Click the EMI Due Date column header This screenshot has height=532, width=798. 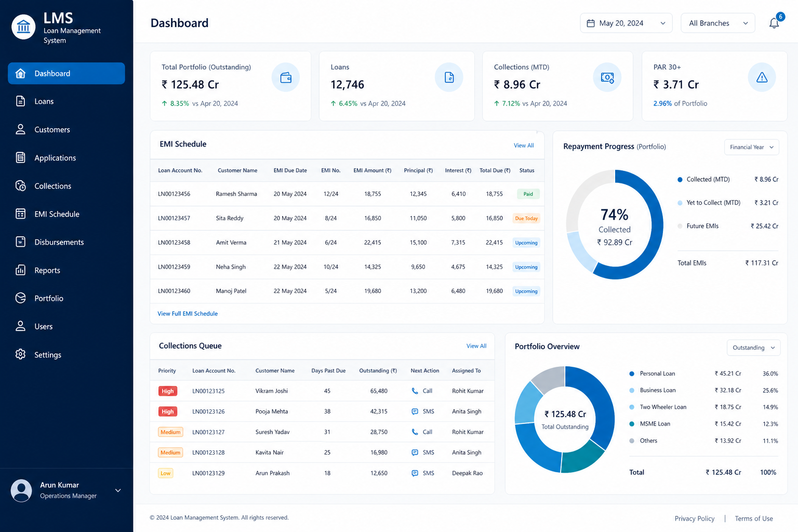click(x=290, y=170)
